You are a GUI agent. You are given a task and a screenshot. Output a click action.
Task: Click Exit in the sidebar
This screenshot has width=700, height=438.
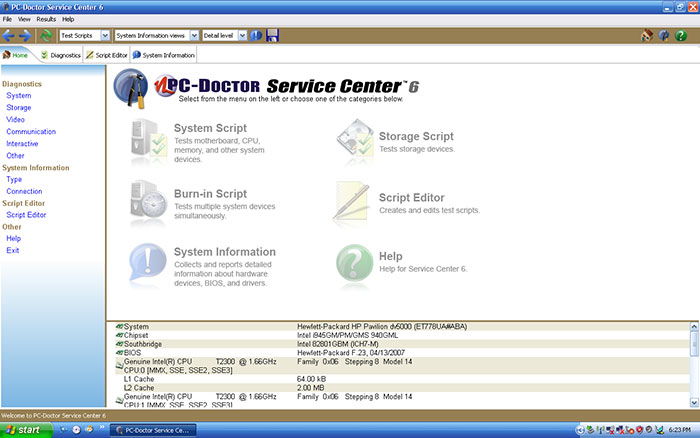click(12, 250)
